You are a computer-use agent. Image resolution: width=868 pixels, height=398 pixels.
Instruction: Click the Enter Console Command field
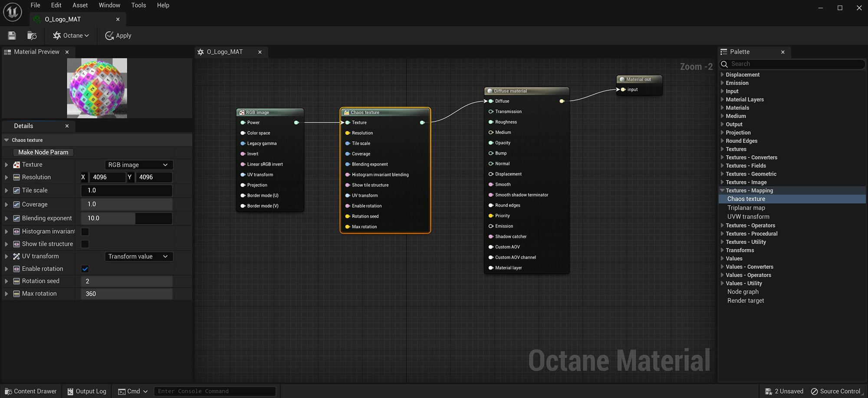pos(215,391)
